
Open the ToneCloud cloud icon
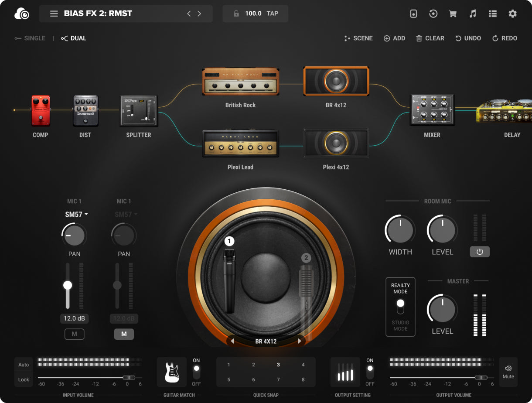pos(22,14)
